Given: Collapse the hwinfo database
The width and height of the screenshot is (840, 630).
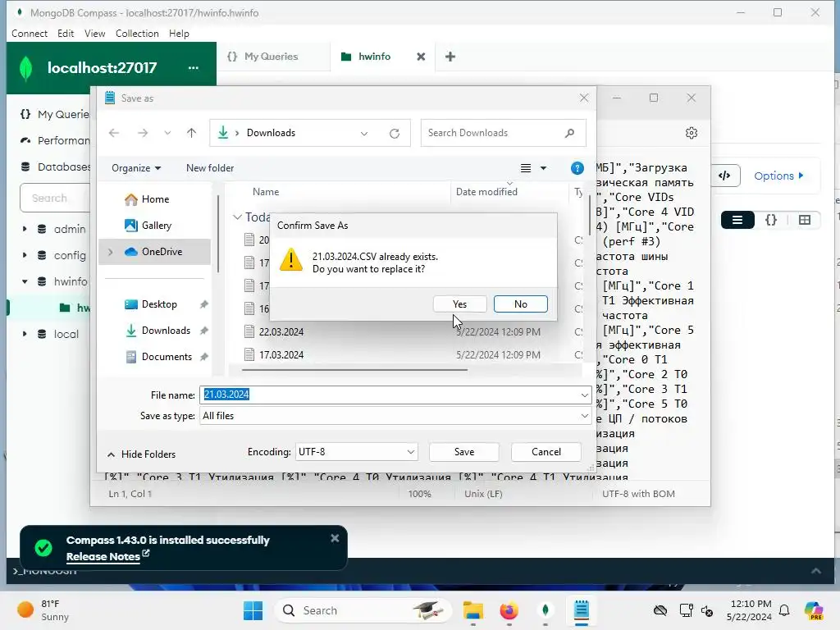Looking at the screenshot, I should pyautogui.click(x=25, y=281).
